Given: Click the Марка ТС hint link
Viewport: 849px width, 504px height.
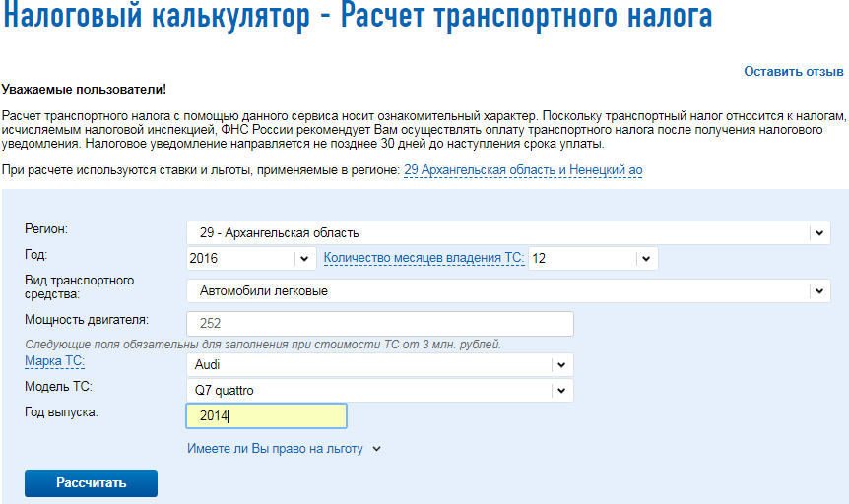Looking at the screenshot, I should coord(55,361).
